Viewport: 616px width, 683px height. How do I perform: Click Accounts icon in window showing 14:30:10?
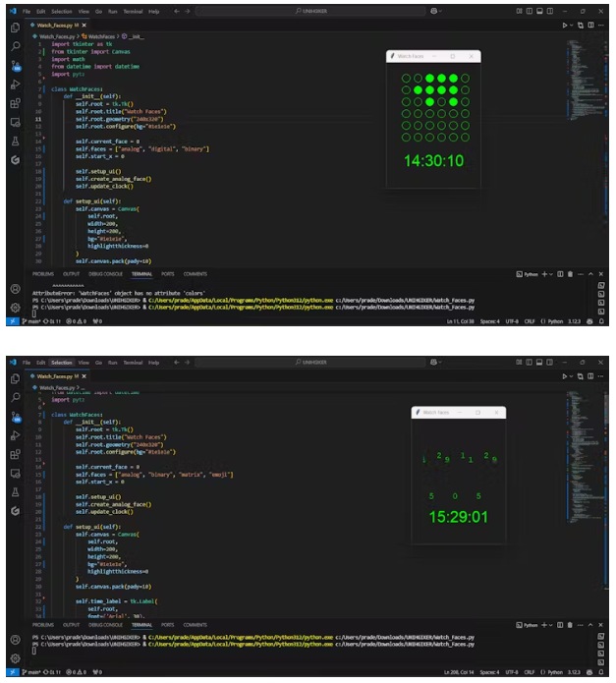coord(15,289)
